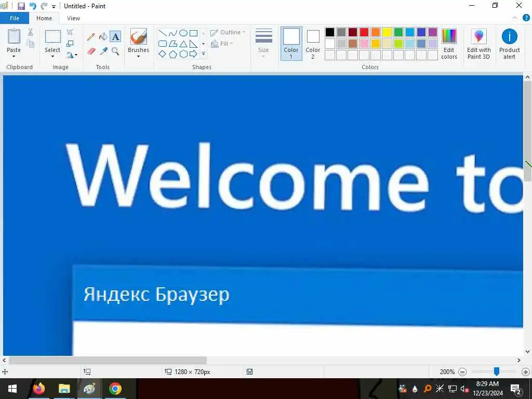Expand the Shapes gallery more arrow
The image size is (532, 399).
tap(203, 54)
